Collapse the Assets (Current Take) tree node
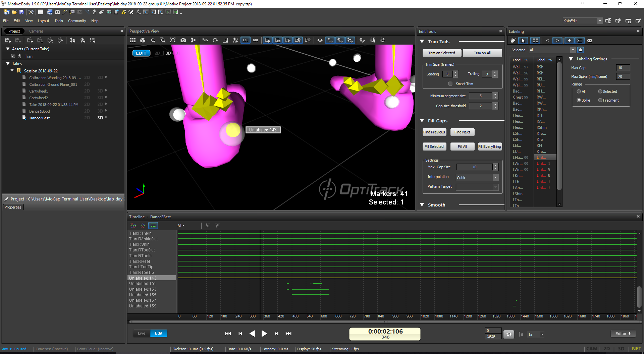The height and width of the screenshot is (354, 644). click(8, 49)
